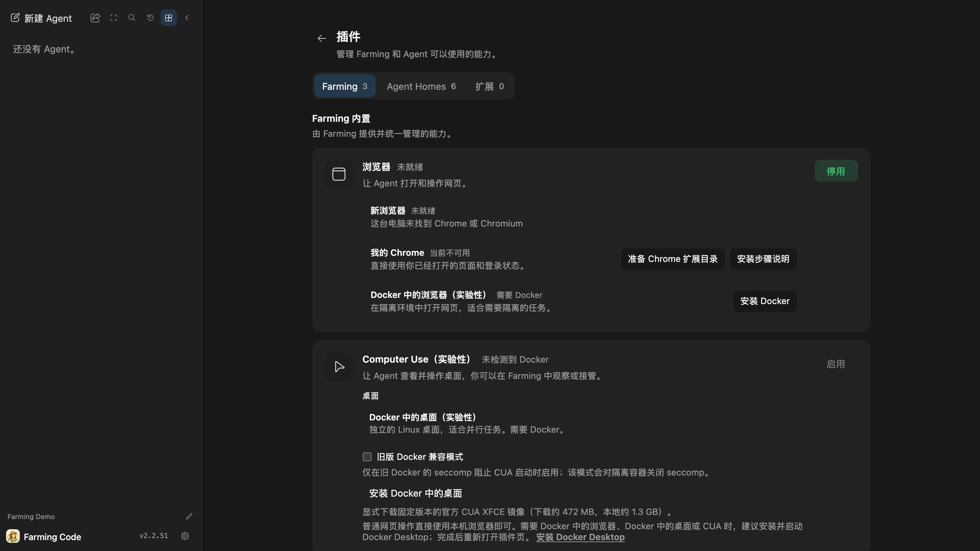This screenshot has height=551, width=980.
Task: Open search with the magnifier icon
Action: [132, 17]
